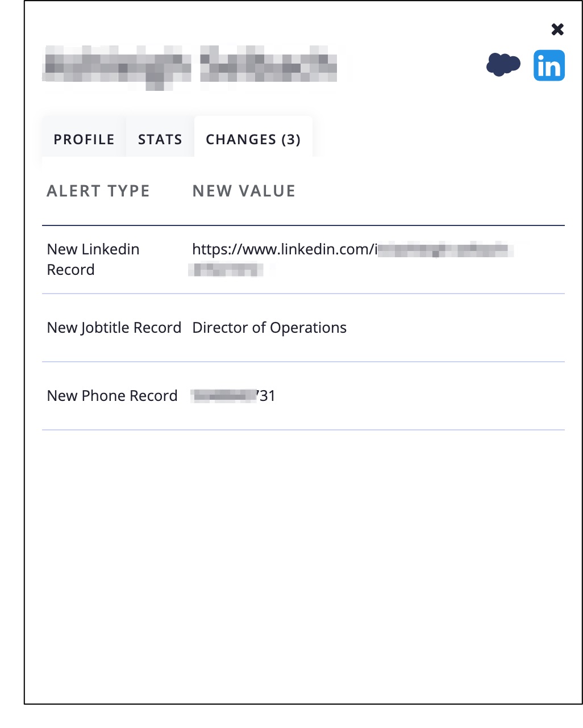The width and height of the screenshot is (583, 728).
Task: Click the phone number ending in 31
Action: point(234,396)
